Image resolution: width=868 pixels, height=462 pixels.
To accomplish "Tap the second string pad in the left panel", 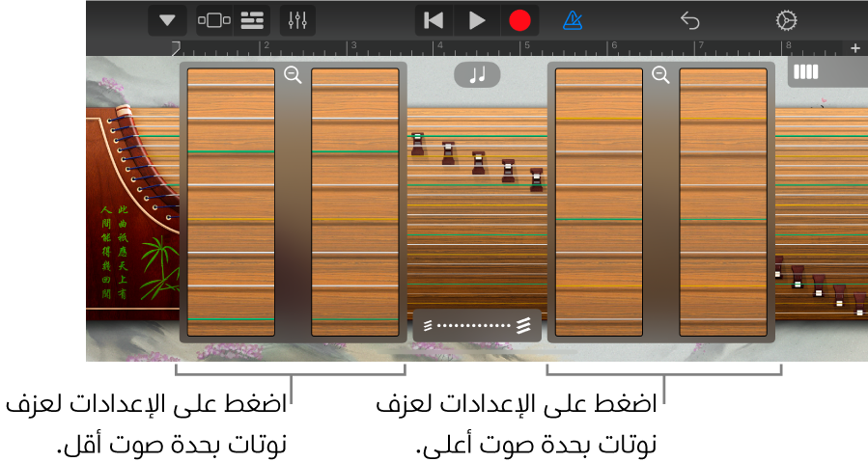I will tap(355, 202).
